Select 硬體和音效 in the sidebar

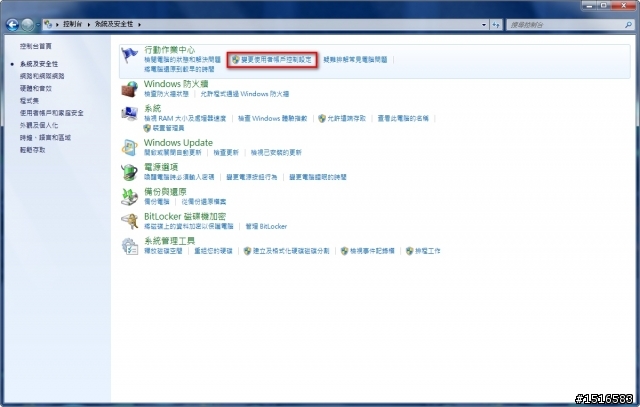tap(36, 88)
